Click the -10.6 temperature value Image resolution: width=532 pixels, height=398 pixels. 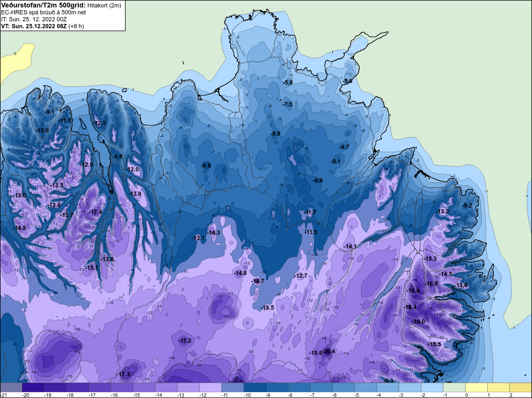43,130
